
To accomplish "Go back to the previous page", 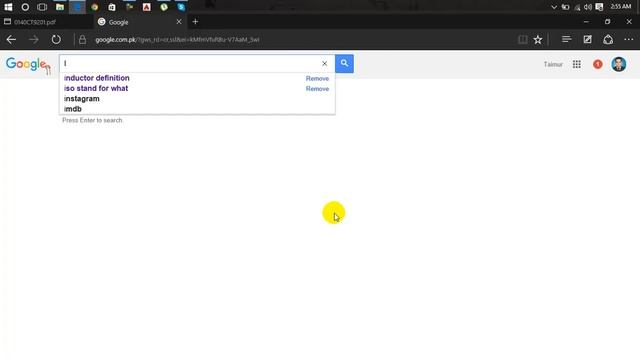I will 11,40.
